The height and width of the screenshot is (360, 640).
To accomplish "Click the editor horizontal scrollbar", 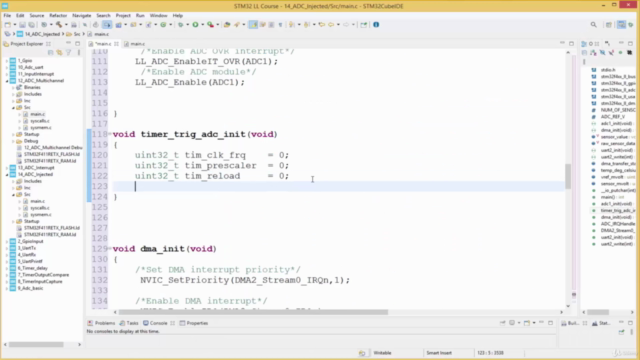I will click(253, 312).
